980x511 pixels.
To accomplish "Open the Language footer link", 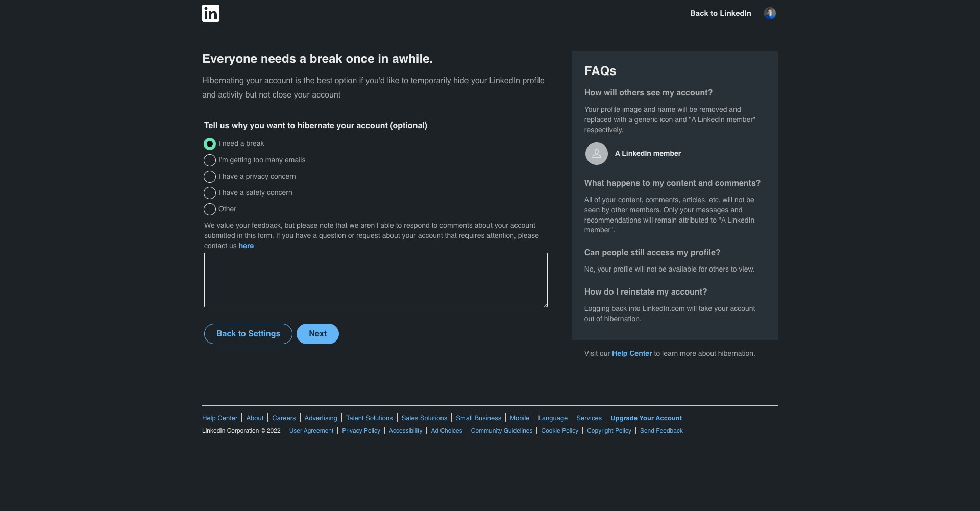I will tap(552, 418).
